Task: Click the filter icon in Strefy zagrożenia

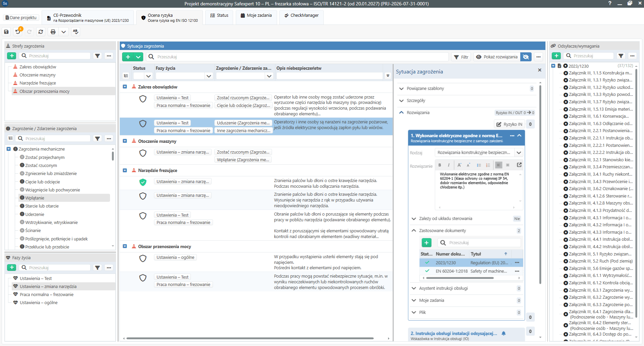Action: 98,56
